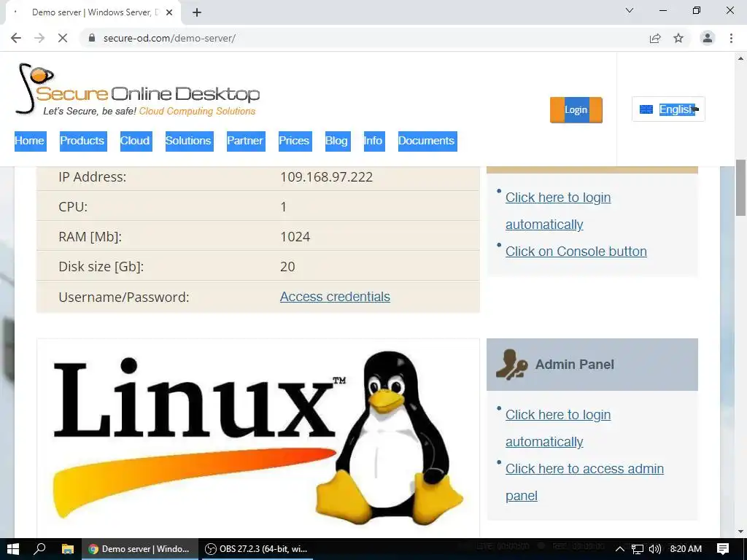747x560 pixels.
Task: Click the 'Disk size [Gb]:' label
Action: coord(101,267)
